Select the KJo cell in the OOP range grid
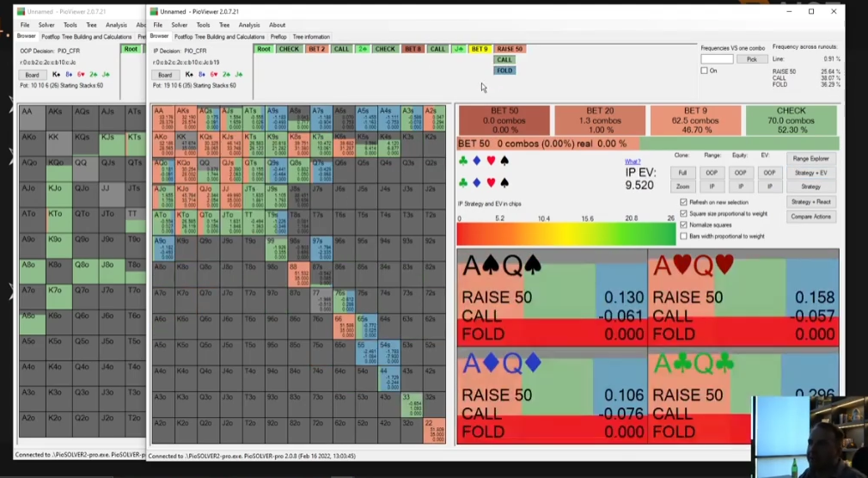The image size is (868, 478). click(58, 194)
